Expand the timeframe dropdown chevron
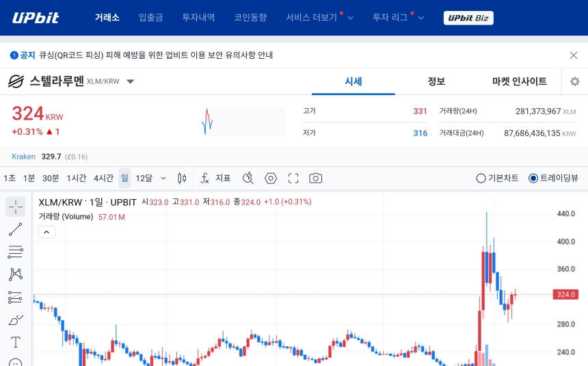This screenshot has height=366, width=588. [x=163, y=179]
